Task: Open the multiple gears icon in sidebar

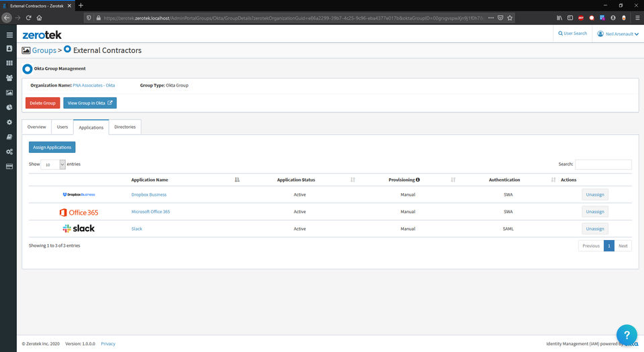Action: point(9,152)
